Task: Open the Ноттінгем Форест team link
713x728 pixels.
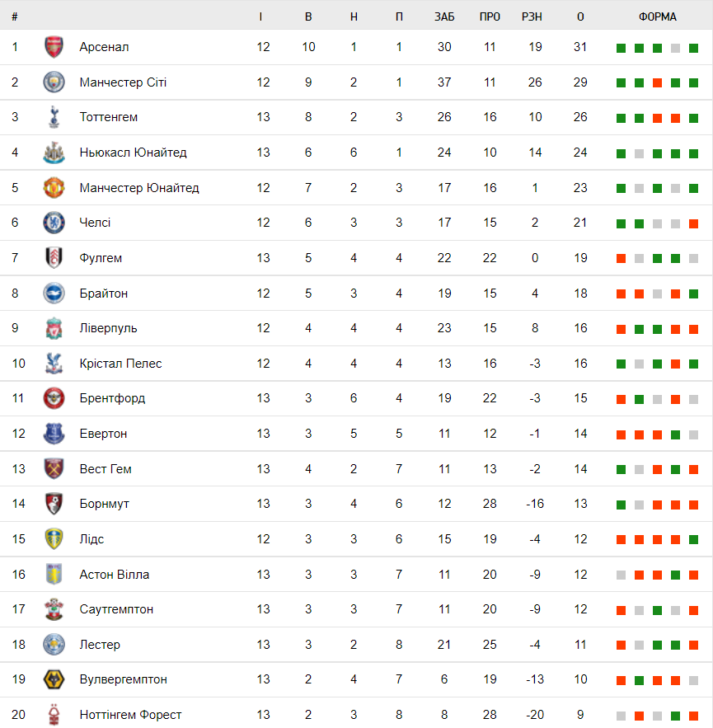Action: point(130,715)
